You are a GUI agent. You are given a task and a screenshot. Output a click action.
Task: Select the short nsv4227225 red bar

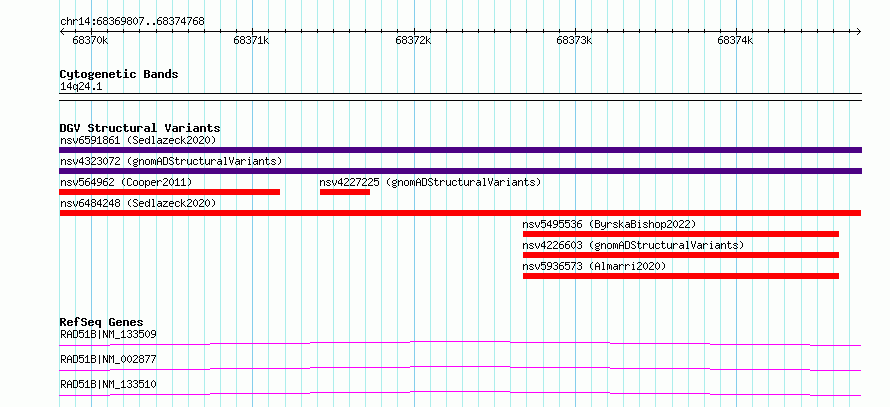pos(345,192)
